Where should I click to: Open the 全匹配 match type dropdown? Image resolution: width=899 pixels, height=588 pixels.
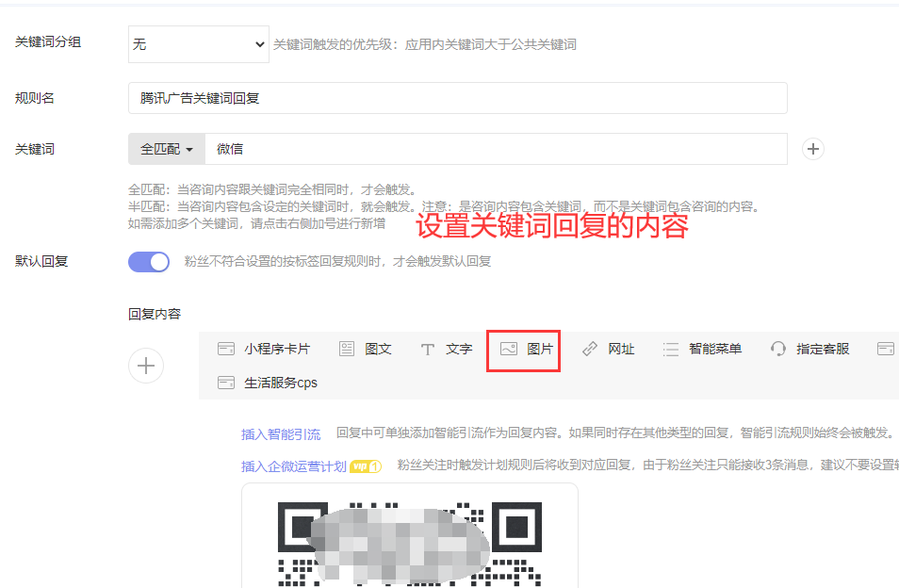pos(166,149)
